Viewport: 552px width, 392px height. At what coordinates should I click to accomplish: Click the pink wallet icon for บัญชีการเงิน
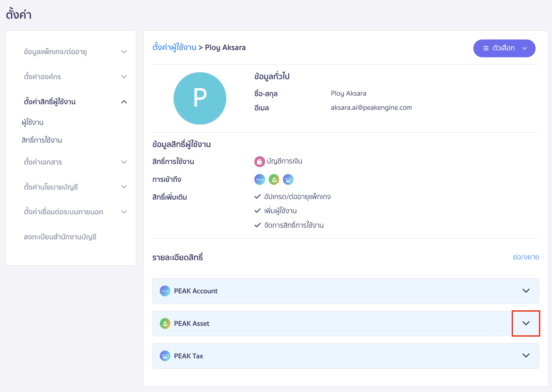point(259,161)
